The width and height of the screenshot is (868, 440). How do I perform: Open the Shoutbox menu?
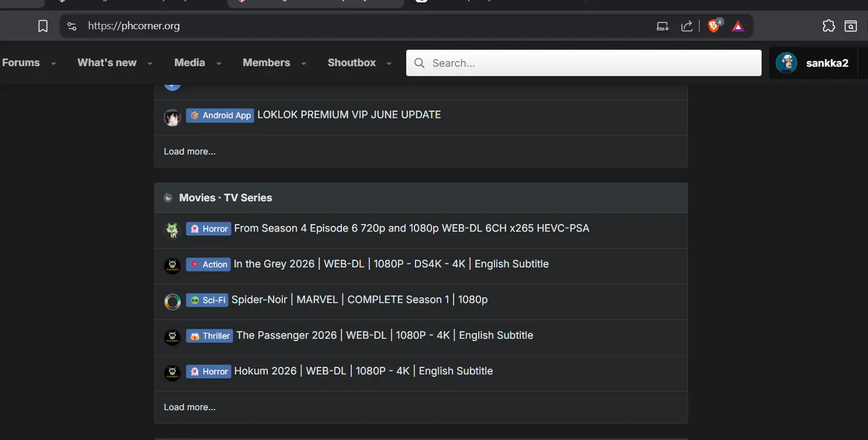point(352,63)
